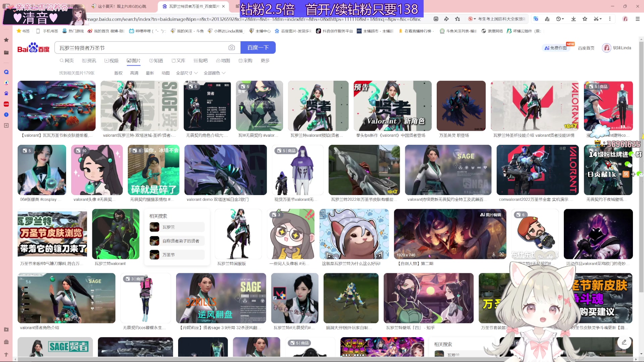This screenshot has height=362, width=644.
Task: Select the related search 自称贤者弟子的贤者
Action: click(x=177, y=241)
